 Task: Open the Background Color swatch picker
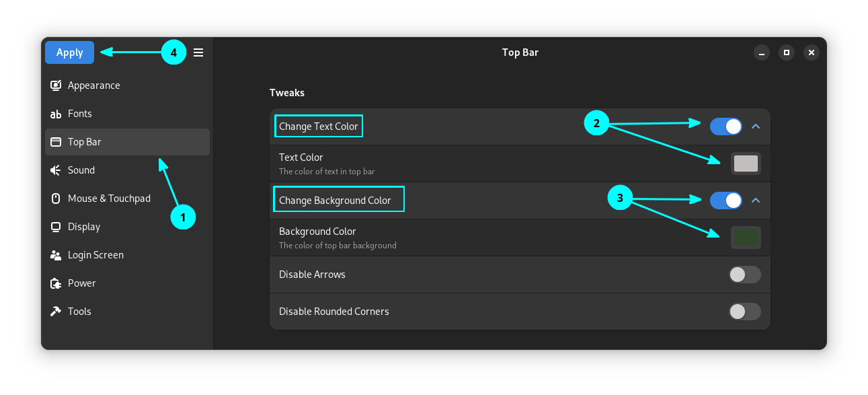(745, 237)
